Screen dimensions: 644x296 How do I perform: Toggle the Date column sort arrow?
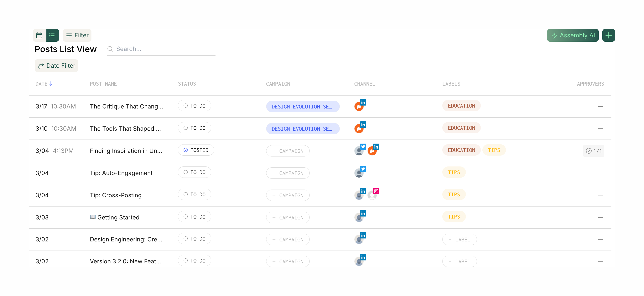(x=50, y=84)
